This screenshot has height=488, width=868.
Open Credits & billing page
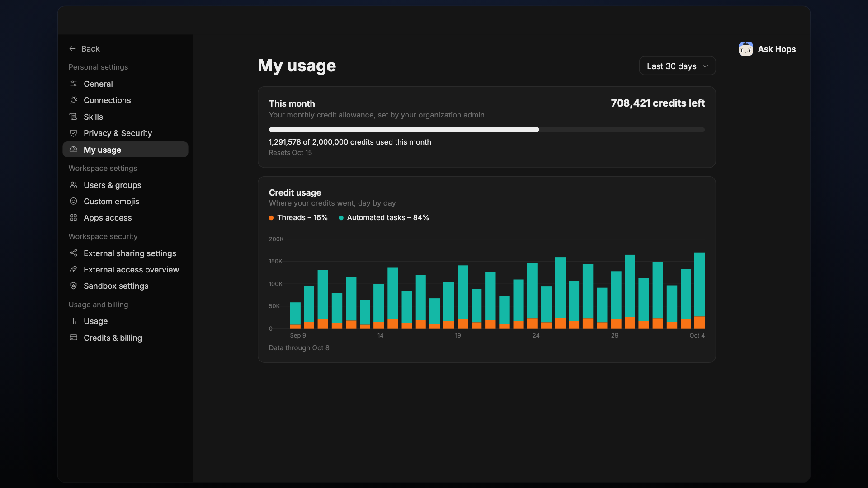(x=125, y=338)
